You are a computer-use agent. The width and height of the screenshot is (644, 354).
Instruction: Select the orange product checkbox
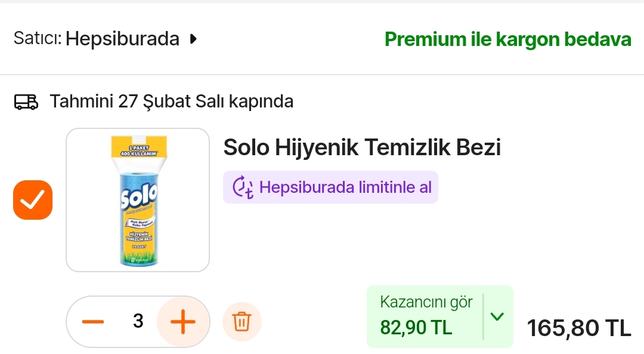[x=33, y=200]
